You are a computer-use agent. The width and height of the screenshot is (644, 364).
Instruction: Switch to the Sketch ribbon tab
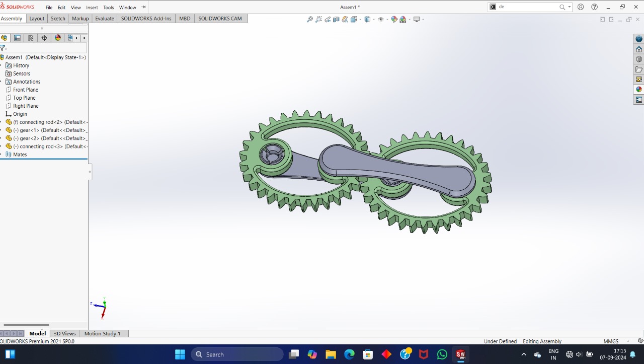58,19
